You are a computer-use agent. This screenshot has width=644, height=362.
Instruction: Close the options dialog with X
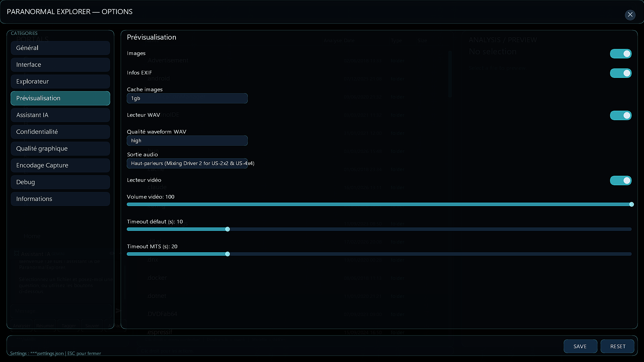(630, 15)
